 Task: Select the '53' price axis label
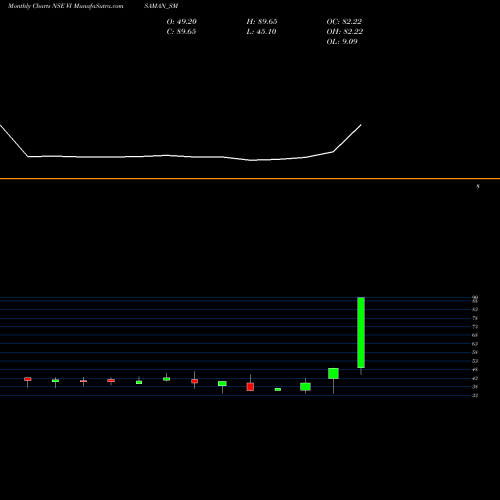pyautogui.click(x=475, y=361)
